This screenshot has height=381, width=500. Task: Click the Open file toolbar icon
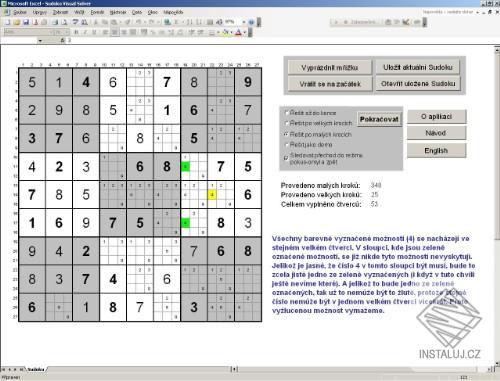[17, 22]
